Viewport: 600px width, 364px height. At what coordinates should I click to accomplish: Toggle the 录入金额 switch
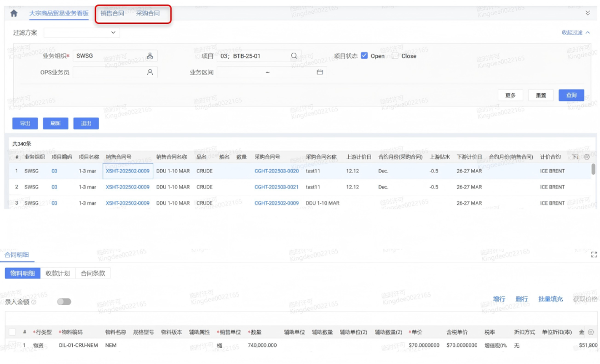[x=64, y=302]
